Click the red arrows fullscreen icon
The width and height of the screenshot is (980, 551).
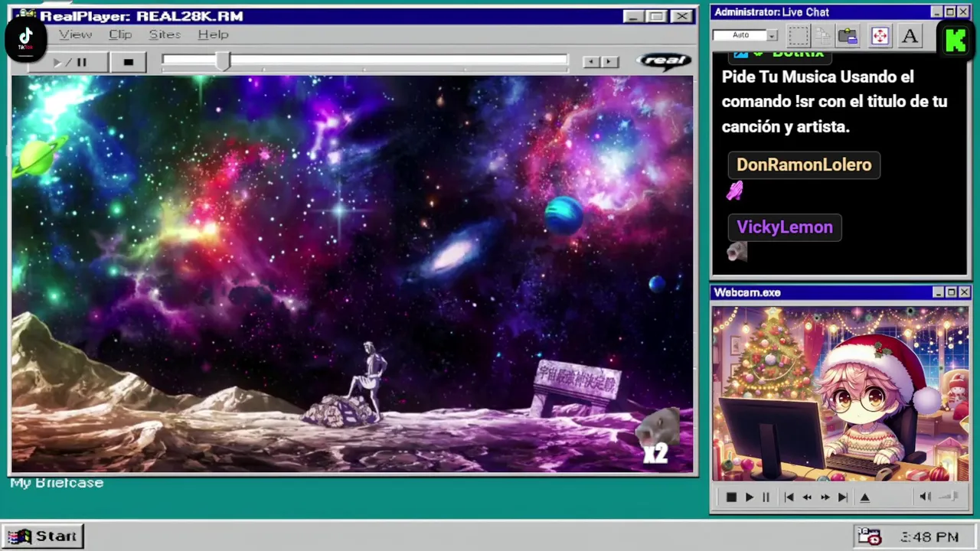click(880, 35)
